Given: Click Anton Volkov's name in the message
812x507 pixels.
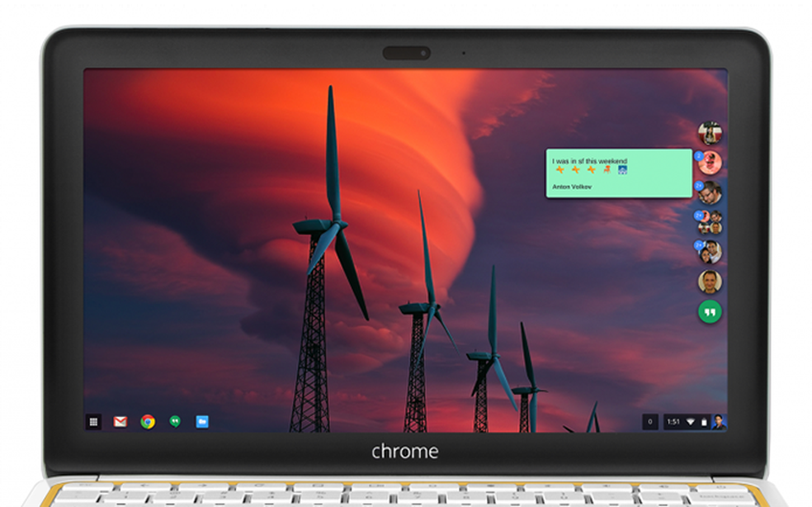Looking at the screenshot, I should (571, 187).
